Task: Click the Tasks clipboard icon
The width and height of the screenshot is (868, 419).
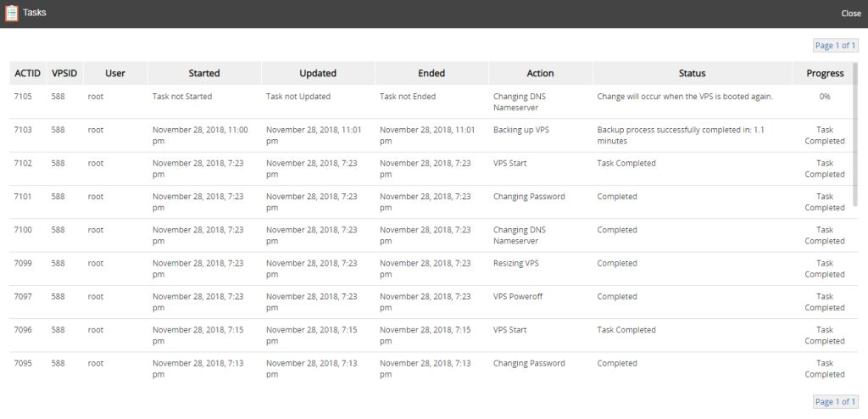Action: [x=12, y=14]
